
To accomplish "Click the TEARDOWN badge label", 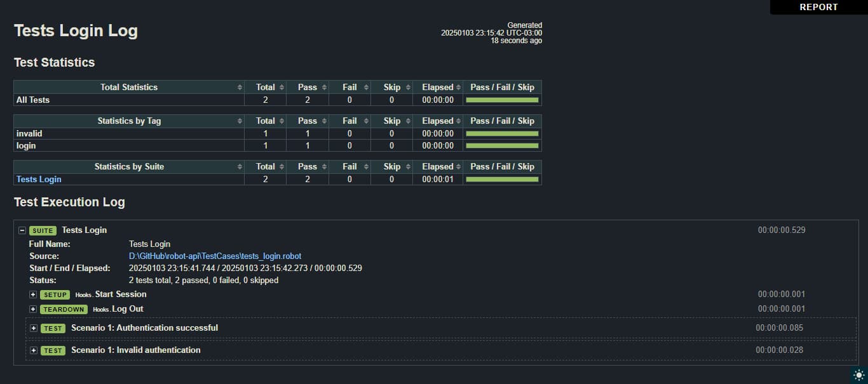I will [x=64, y=309].
